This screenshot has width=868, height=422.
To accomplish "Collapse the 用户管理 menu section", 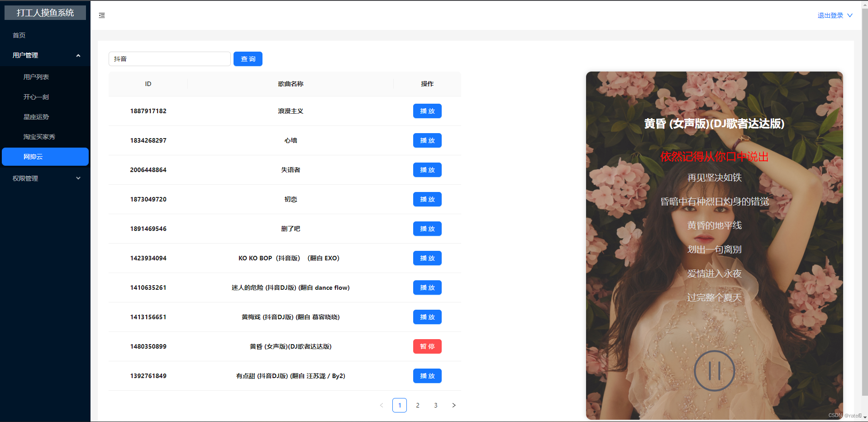I will tap(45, 55).
